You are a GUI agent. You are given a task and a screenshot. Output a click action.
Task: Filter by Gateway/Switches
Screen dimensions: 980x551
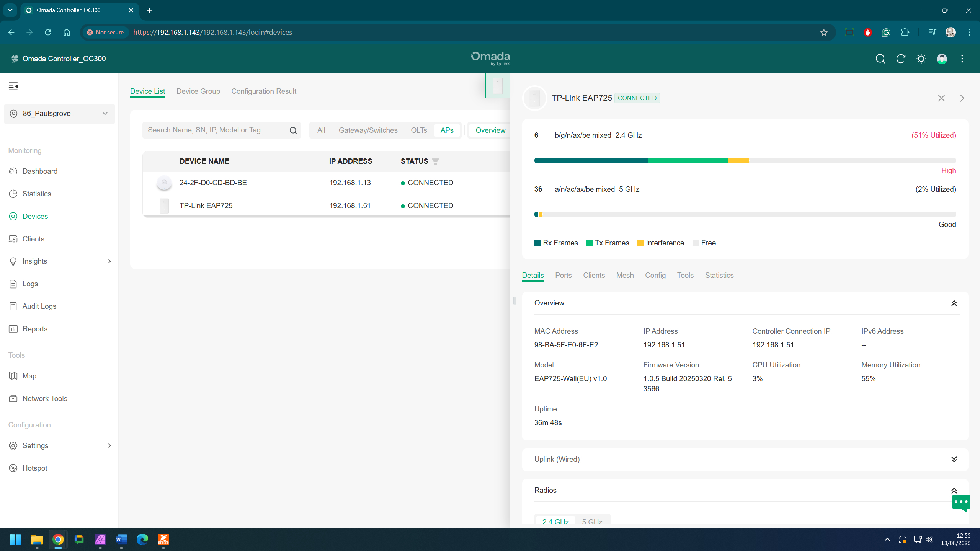368,130
